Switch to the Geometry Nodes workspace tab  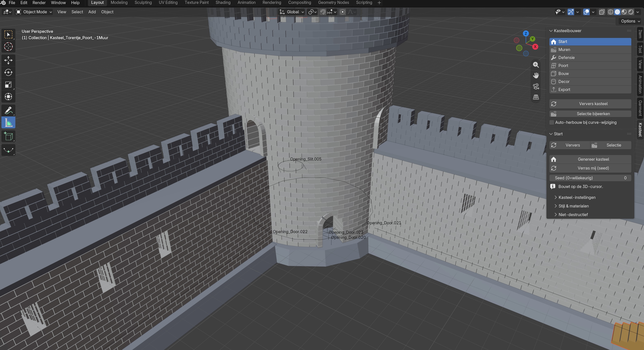(333, 3)
